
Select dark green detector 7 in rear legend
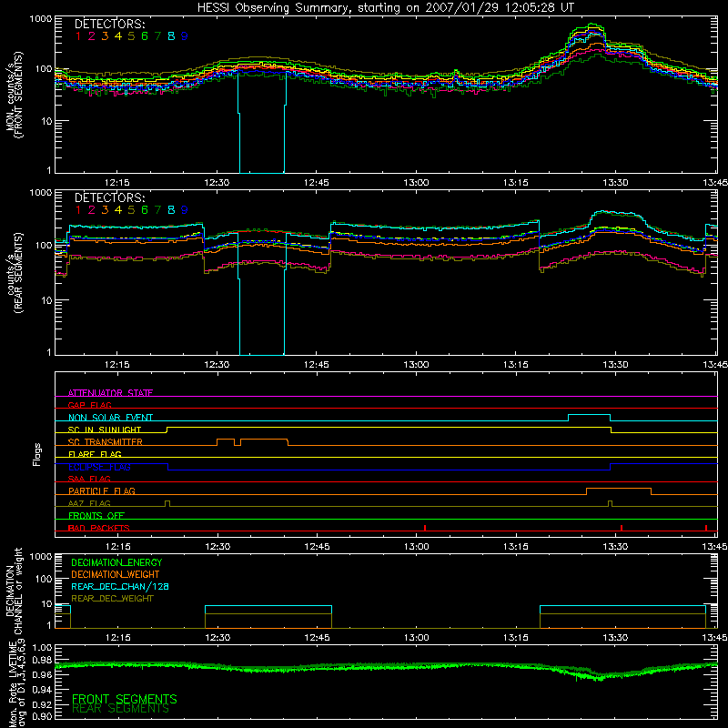157,210
